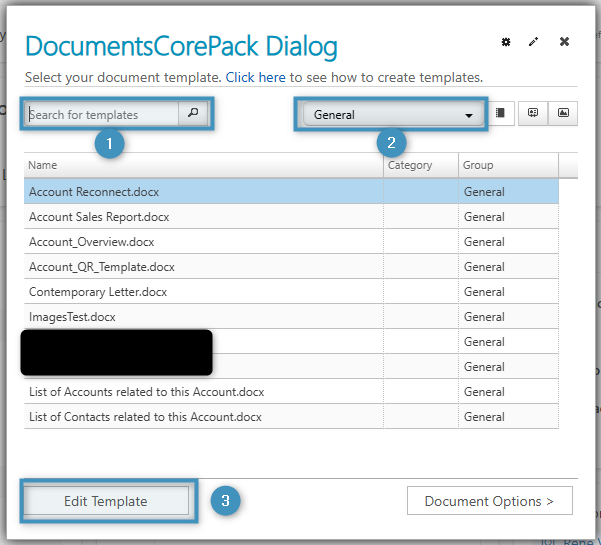Switch to image thumbnail view icon
The height and width of the screenshot is (545, 601).
564,114
